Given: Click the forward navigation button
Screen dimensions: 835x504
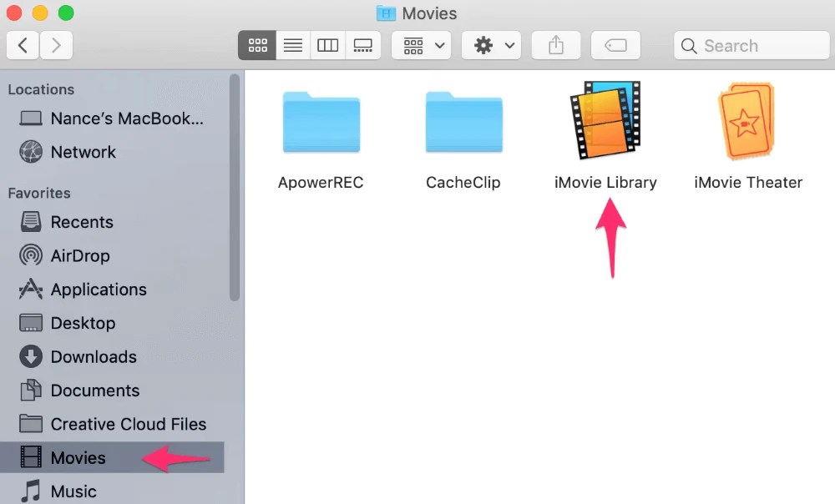Looking at the screenshot, I should [56, 45].
